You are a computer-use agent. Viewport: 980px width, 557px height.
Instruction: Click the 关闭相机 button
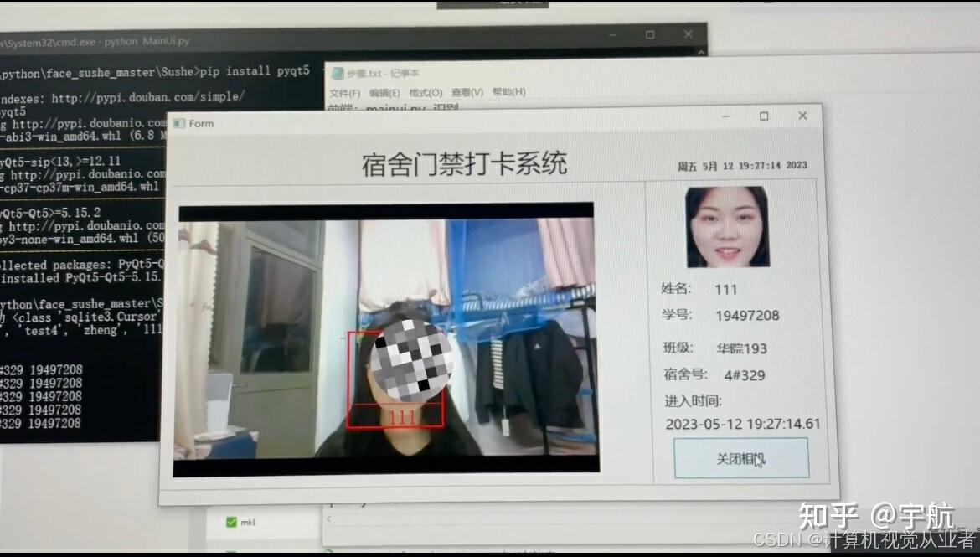(741, 458)
